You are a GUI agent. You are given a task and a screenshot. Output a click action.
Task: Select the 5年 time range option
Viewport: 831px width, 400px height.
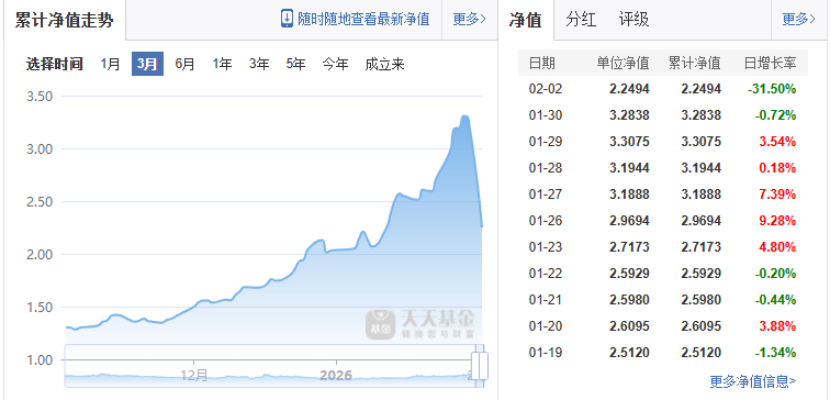[296, 64]
